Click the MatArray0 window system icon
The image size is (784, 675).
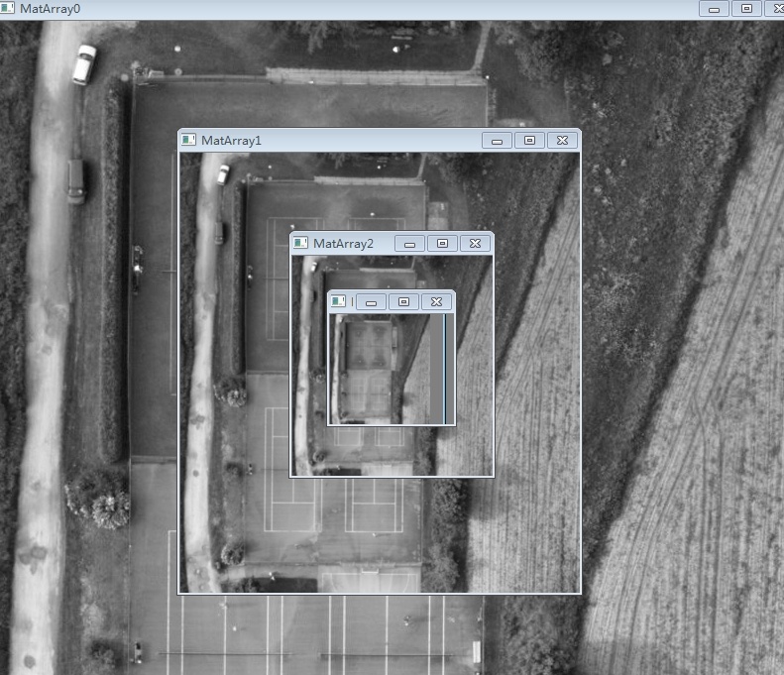click(x=9, y=8)
